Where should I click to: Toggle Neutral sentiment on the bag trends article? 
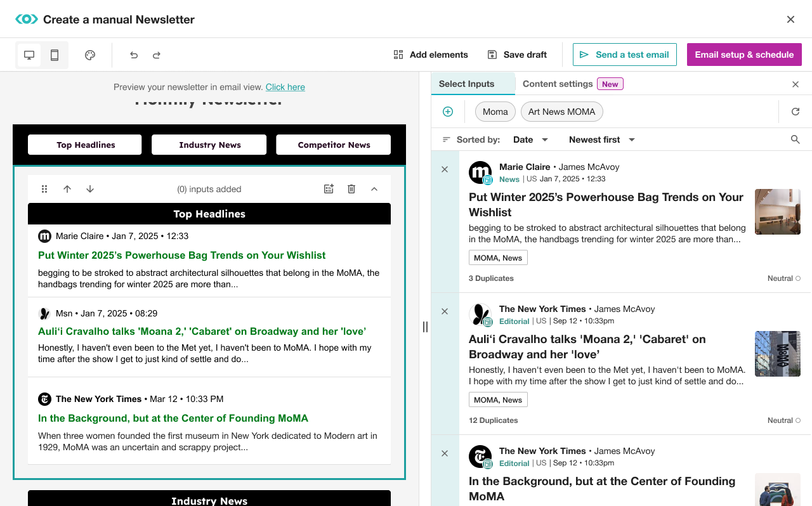783,278
